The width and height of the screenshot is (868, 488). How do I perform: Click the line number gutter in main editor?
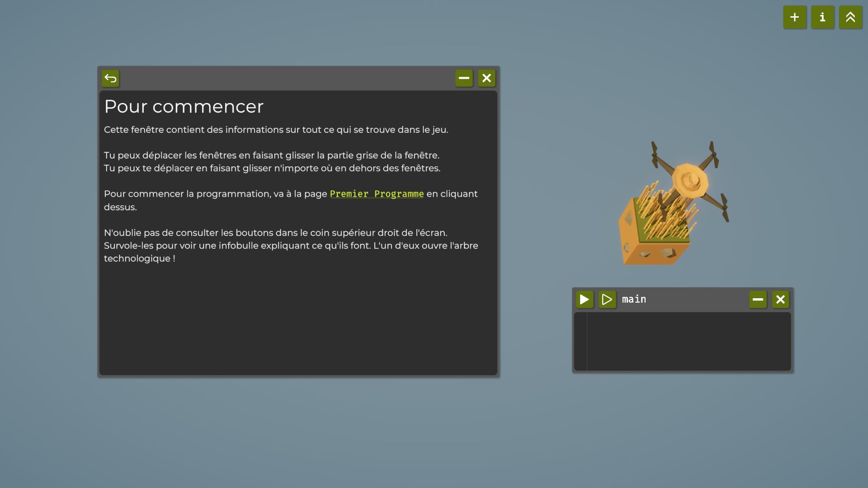pyautogui.click(x=580, y=341)
